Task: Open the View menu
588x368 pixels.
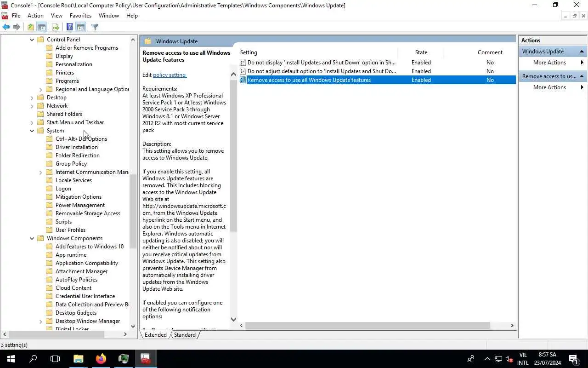Action: tap(57, 15)
